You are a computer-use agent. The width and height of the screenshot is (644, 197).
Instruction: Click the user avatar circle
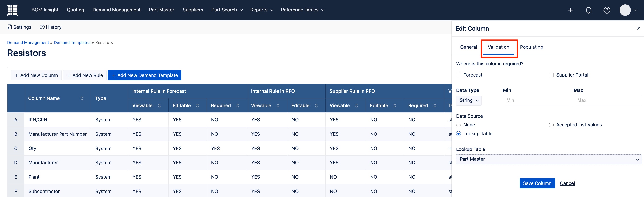point(625,10)
